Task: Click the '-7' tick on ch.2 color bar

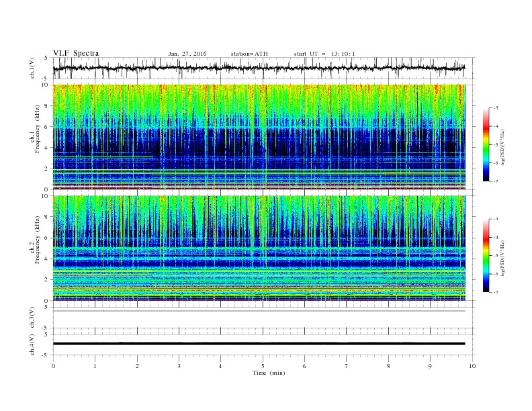Action: pyautogui.click(x=496, y=292)
